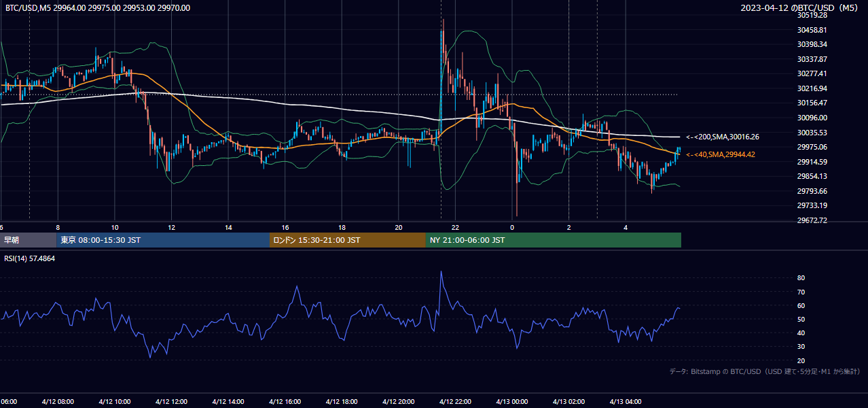
Task: Click price scale value 29975.06
Action: coord(812,147)
